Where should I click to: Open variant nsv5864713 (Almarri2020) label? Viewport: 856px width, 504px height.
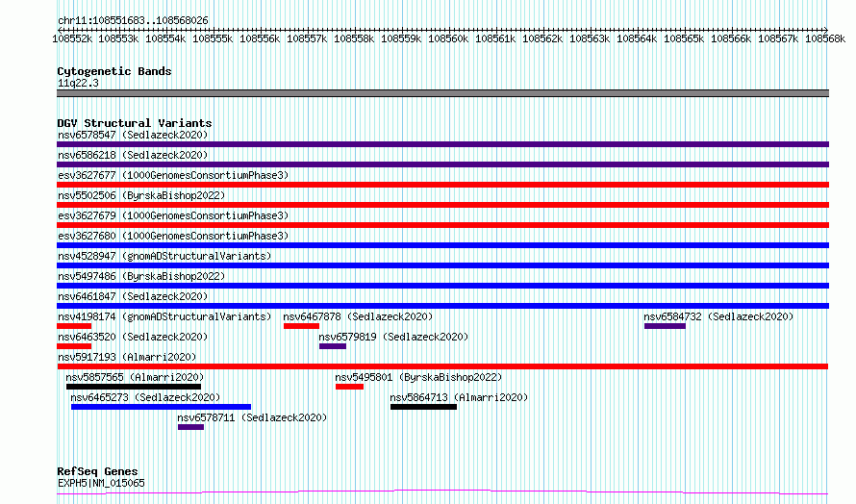click(x=459, y=397)
